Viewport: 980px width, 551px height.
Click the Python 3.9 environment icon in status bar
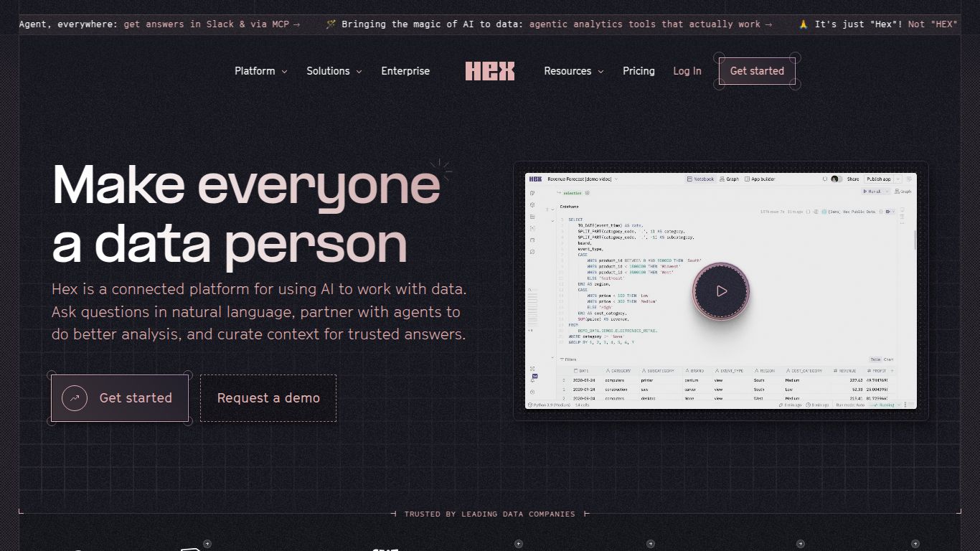click(x=530, y=404)
